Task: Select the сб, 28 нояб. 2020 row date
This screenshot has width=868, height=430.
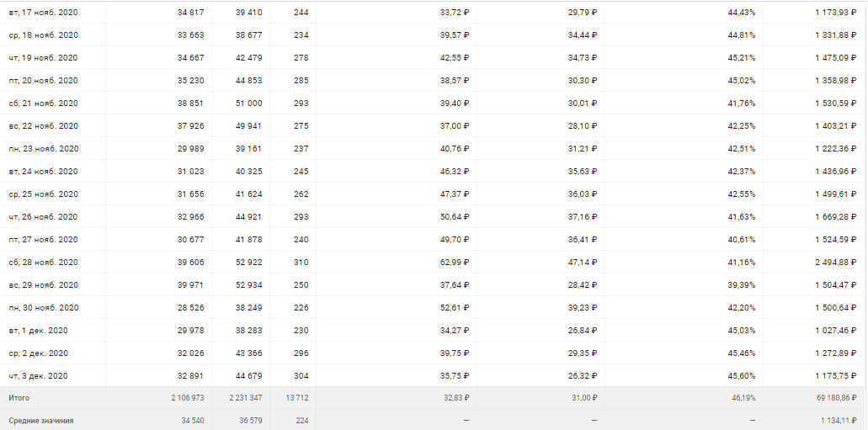Action: click(43, 263)
